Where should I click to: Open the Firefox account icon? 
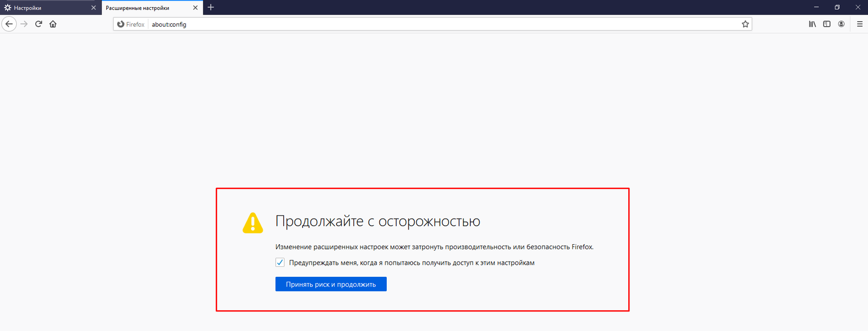841,24
